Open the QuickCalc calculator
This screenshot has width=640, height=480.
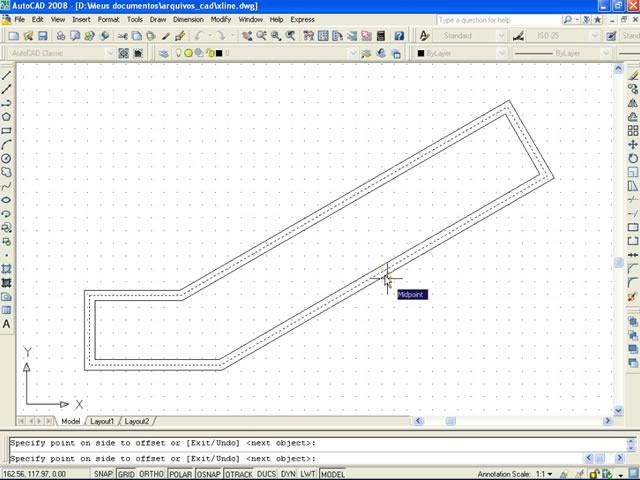(380, 36)
